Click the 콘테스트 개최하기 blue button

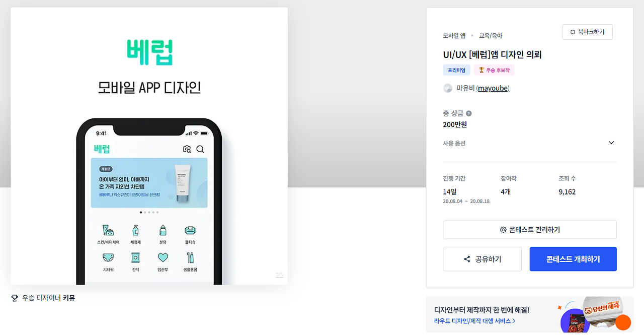pyautogui.click(x=573, y=259)
